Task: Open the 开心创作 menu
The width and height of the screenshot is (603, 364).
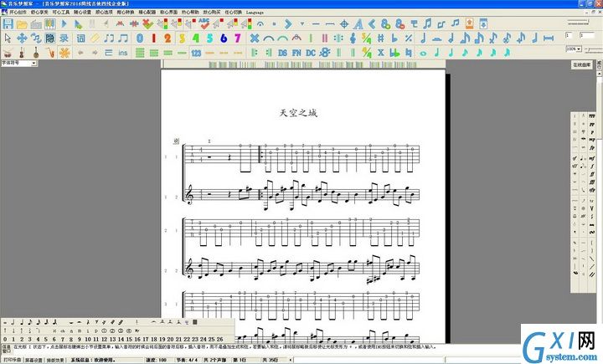Action: [x=18, y=13]
